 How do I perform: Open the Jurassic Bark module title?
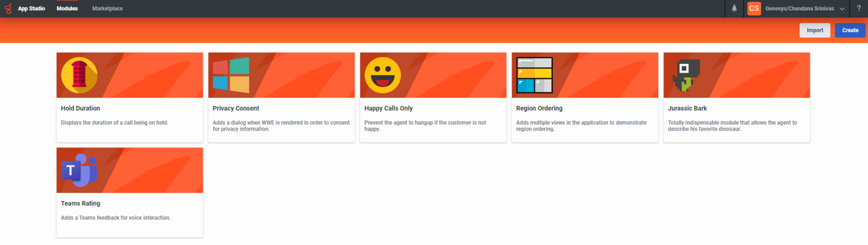(x=687, y=108)
